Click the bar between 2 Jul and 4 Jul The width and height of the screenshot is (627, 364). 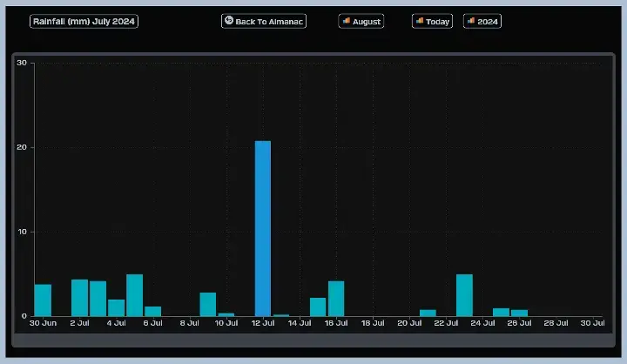[98, 299]
